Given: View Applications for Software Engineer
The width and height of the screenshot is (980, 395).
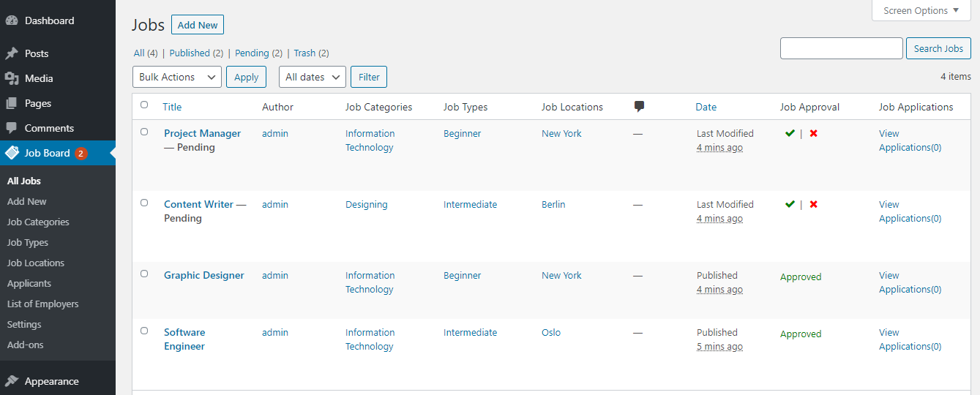Looking at the screenshot, I should 910,339.
